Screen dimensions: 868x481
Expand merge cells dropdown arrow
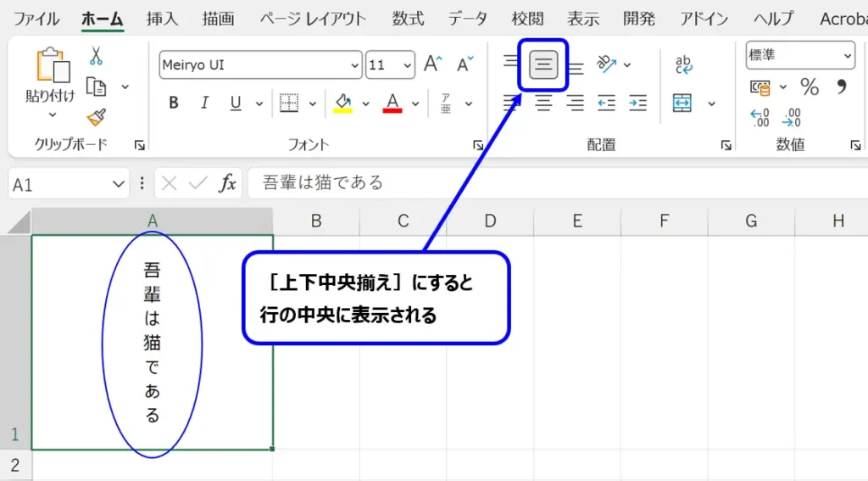(711, 103)
